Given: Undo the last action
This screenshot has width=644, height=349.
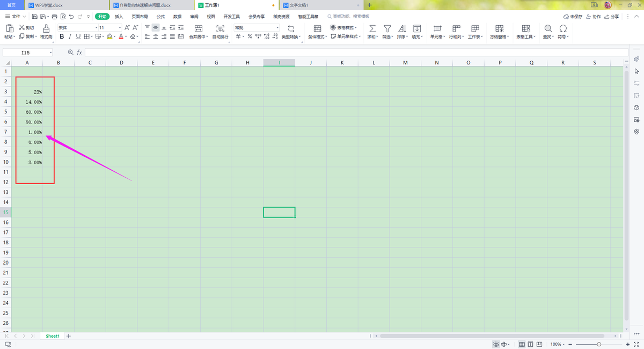Looking at the screenshot, I should point(71,17).
